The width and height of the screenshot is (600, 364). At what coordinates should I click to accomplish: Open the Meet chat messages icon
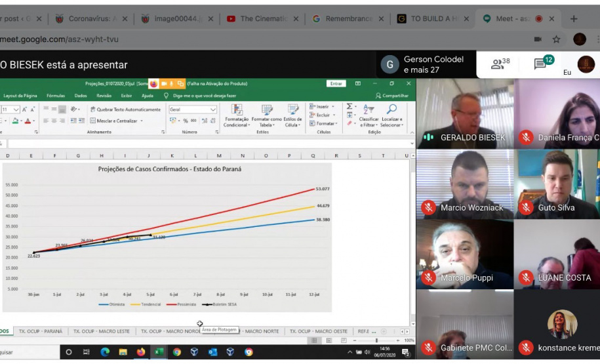542,64
